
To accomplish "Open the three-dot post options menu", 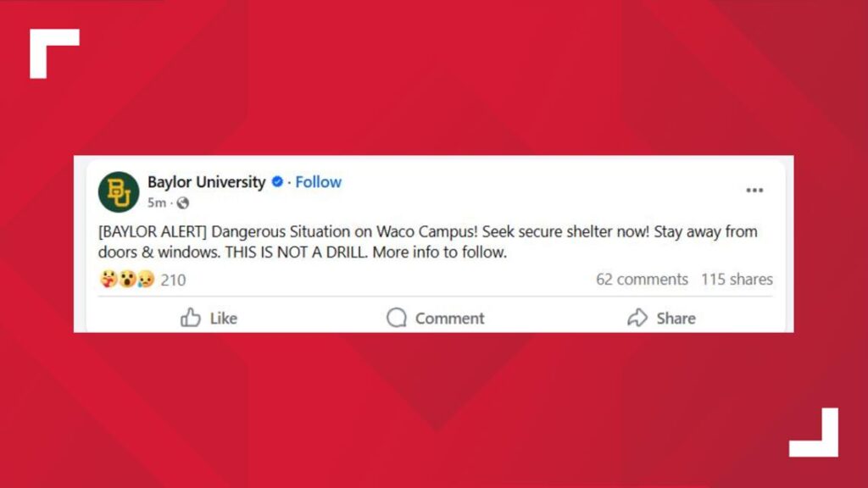I will tap(754, 191).
